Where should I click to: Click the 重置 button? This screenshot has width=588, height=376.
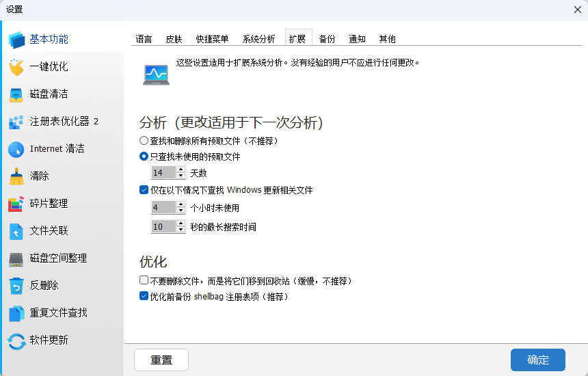pos(161,360)
